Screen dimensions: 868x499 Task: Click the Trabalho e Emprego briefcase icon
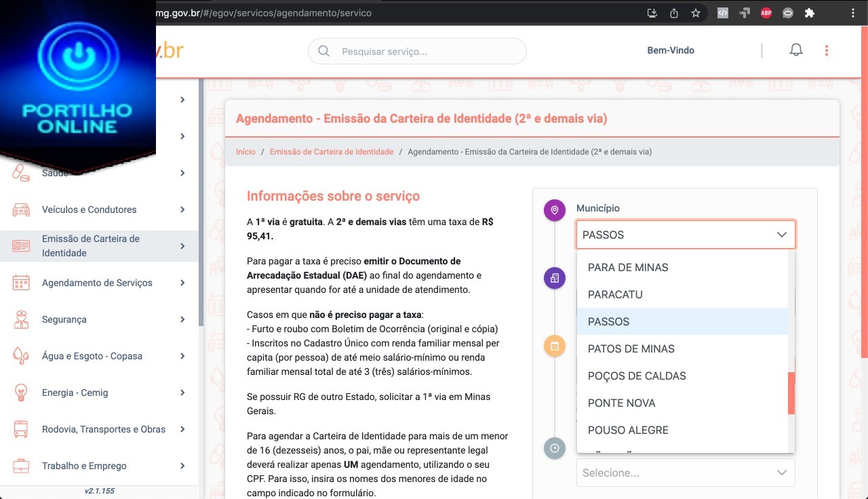(x=21, y=466)
